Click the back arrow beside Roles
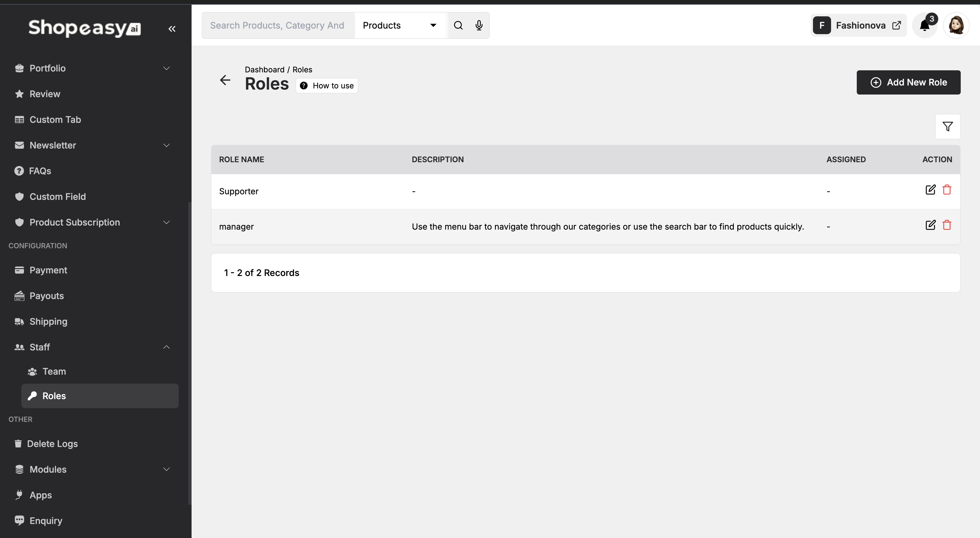 click(225, 80)
